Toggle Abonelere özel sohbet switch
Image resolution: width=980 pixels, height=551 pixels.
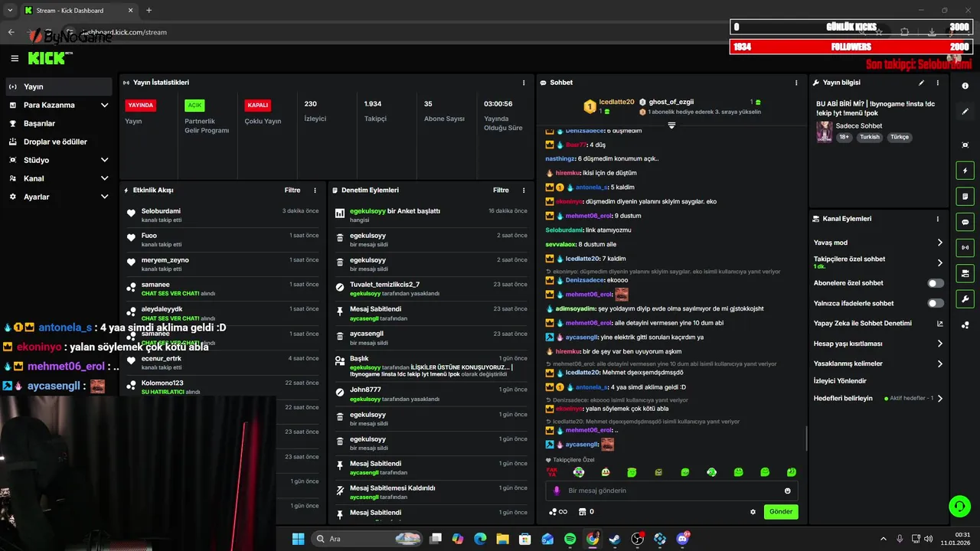pyautogui.click(x=936, y=283)
